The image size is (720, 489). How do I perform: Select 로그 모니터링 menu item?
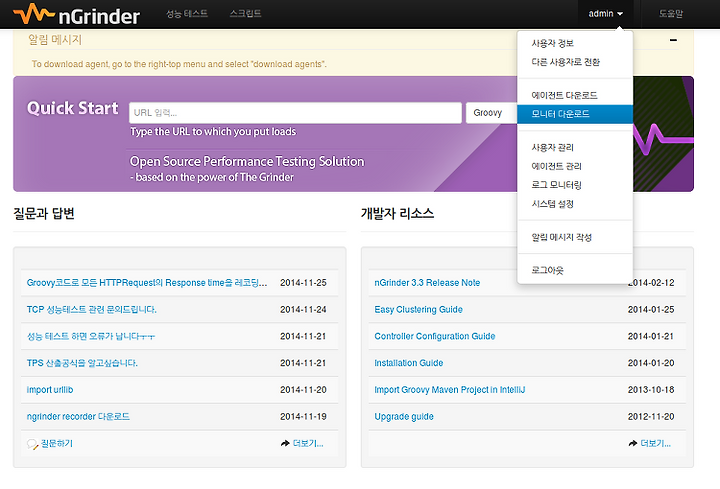575,185
